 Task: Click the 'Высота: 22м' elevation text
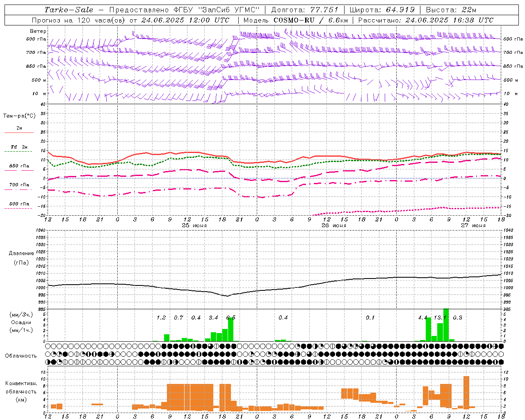[x=451, y=10]
